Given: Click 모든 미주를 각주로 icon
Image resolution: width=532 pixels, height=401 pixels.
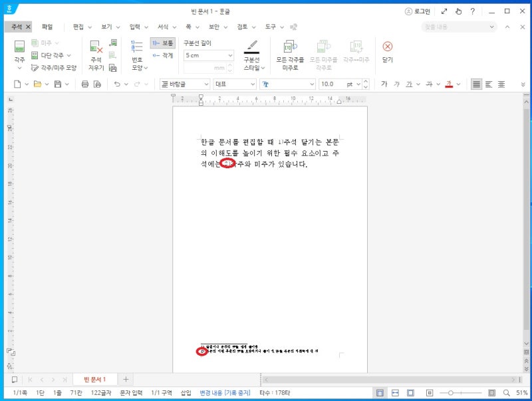Looking at the screenshot, I should (x=323, y=47).
